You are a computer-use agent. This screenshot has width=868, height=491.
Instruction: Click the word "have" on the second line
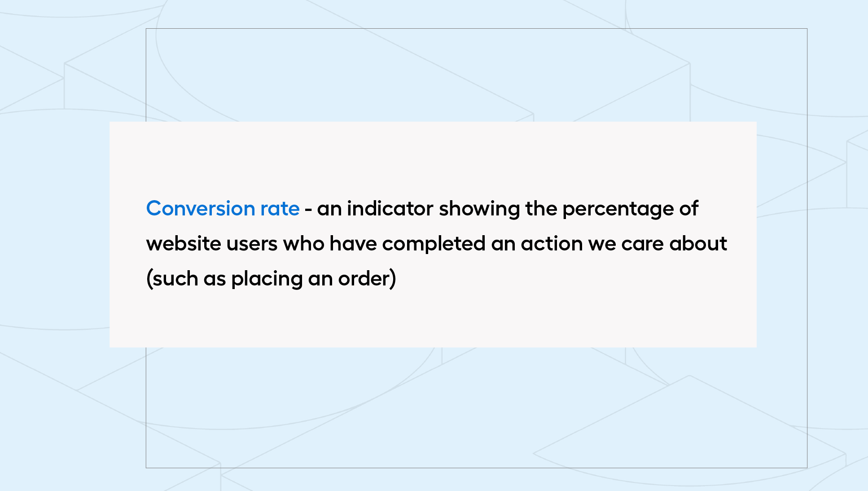tap(353, 244)
